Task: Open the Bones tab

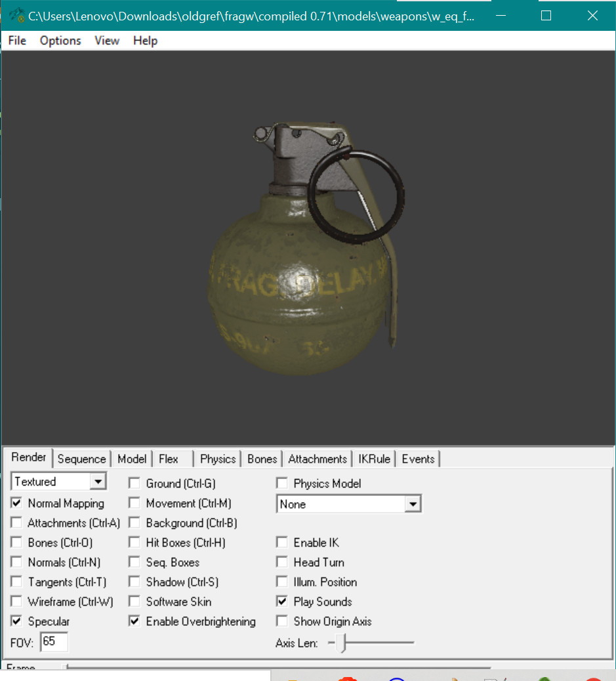Action: click(262, 459)
